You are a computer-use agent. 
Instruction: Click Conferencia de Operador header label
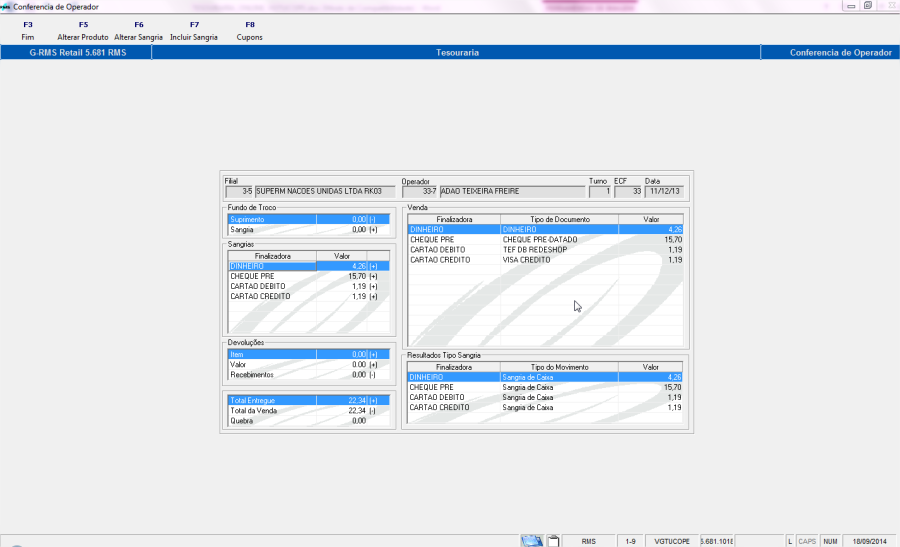tap(840, 52)
